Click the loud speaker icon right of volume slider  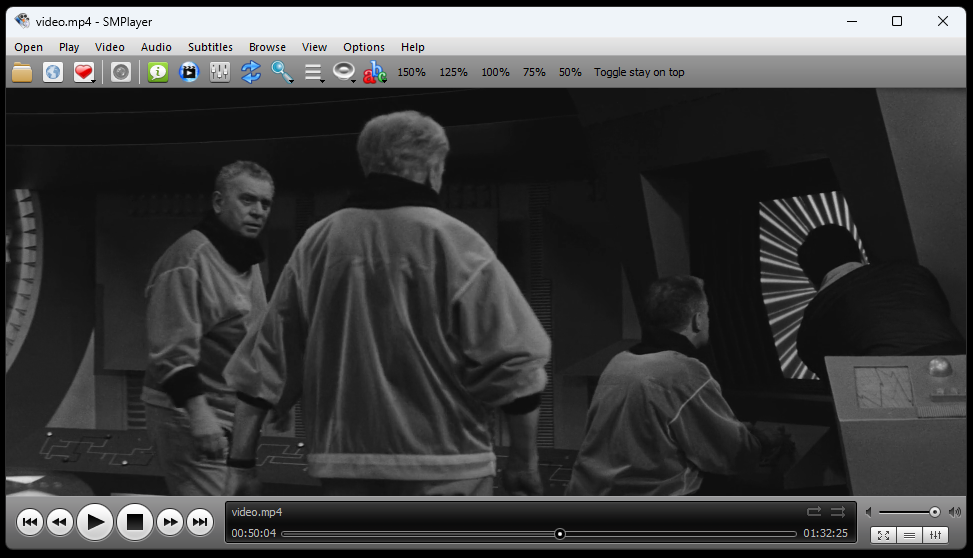(954, 512)
